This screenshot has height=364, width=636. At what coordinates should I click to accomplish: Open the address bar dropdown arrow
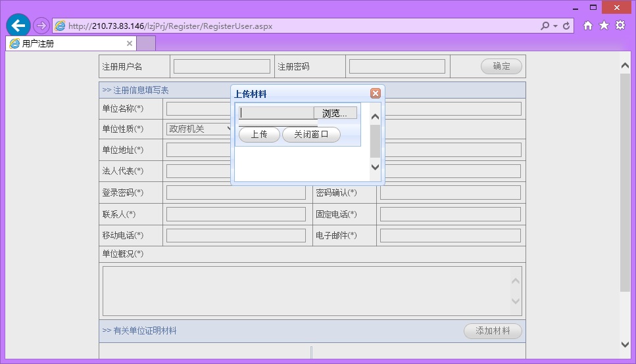click(555, 26)
